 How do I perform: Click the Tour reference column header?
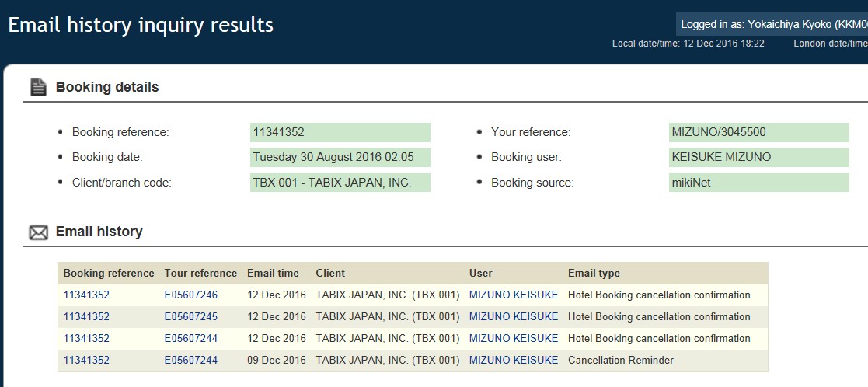coord(200,274)
